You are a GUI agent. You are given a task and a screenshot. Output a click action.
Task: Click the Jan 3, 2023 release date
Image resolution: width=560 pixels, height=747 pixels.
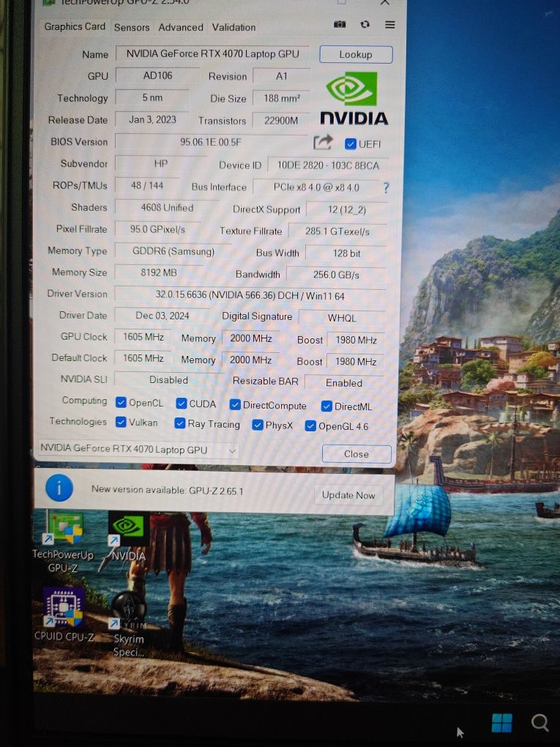[152, 119]
